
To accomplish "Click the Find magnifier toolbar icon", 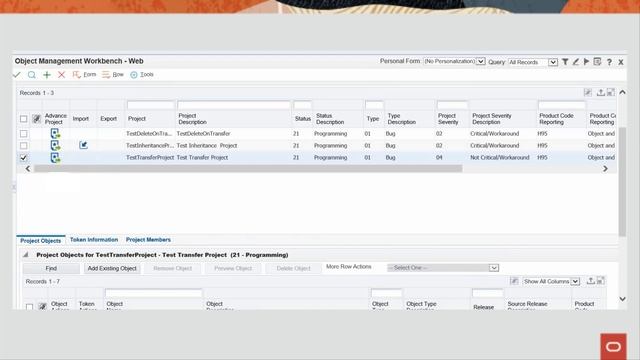I will click(x=31, y=75).
